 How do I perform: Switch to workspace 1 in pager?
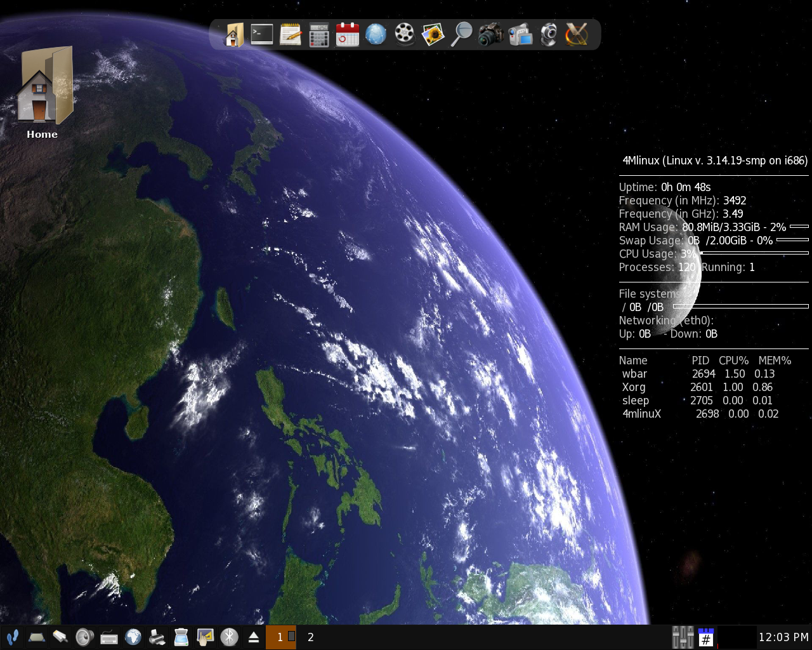(x=280, y=637)
